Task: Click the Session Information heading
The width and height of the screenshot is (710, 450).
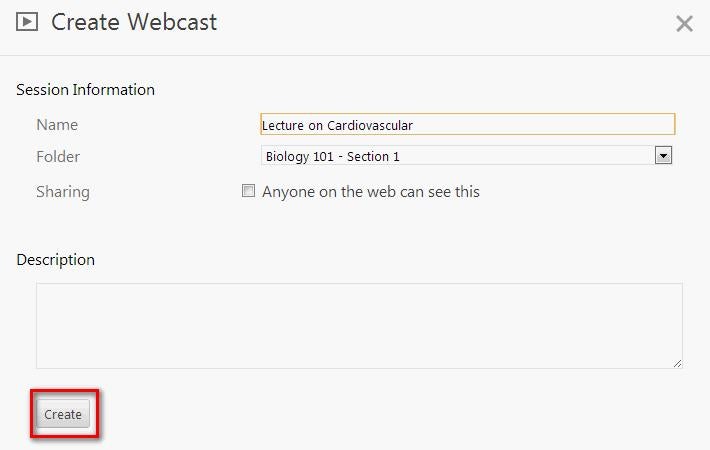Action: (86, 90)
